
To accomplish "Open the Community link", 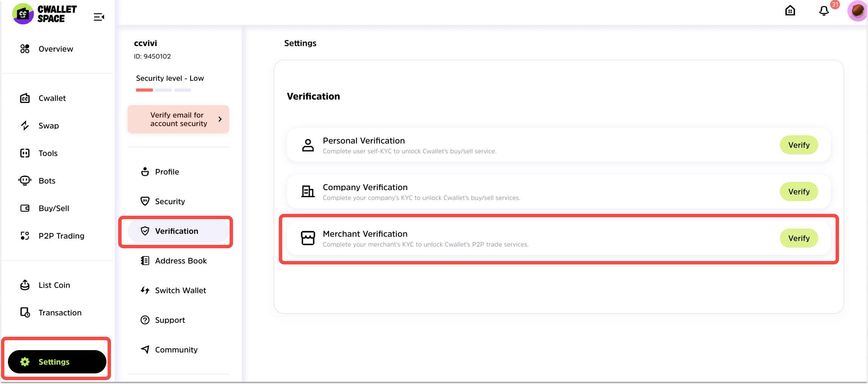I will coord(176,350).
